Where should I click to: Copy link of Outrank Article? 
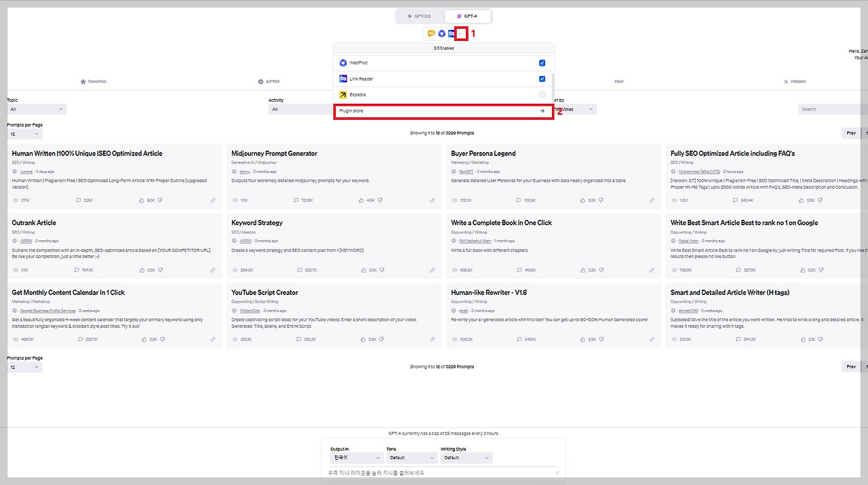click(x=213, y=269)
